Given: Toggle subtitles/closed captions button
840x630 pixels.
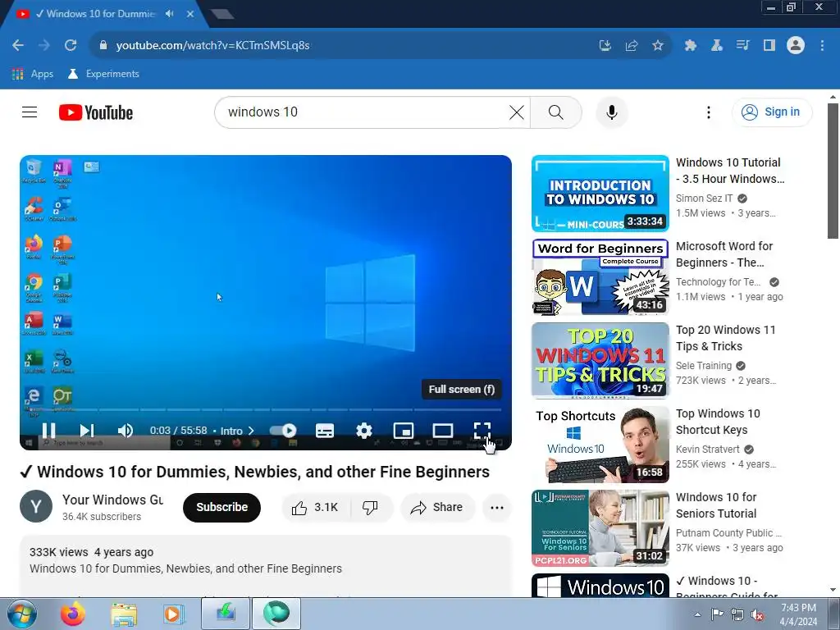Looking at the screenshot, I should pyautogui.click(x=325, y=430).
